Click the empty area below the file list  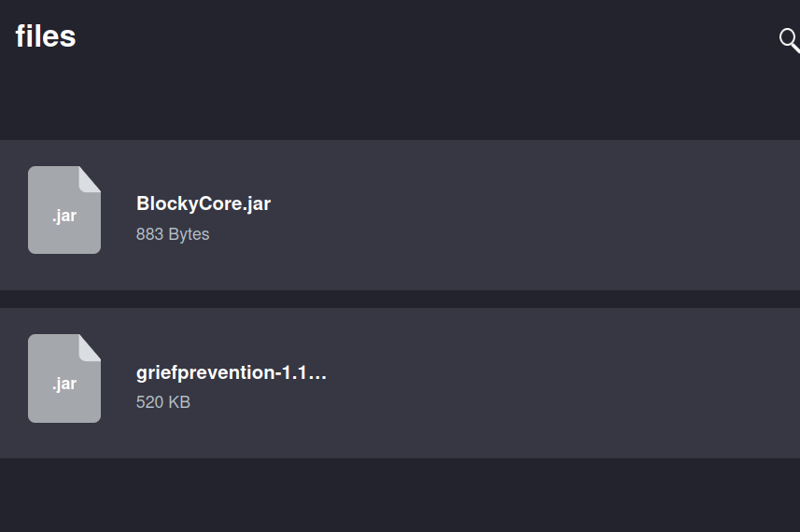click(400, 495)
